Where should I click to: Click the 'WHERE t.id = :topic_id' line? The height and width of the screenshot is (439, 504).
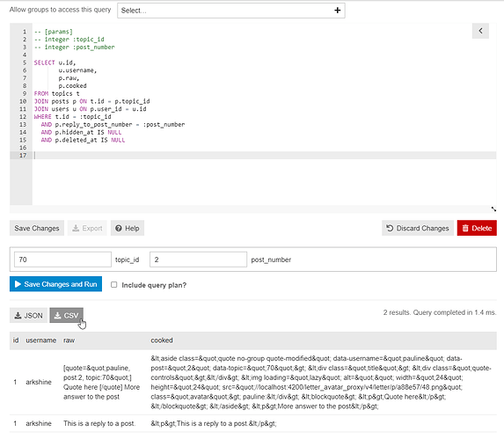[73, 117]
